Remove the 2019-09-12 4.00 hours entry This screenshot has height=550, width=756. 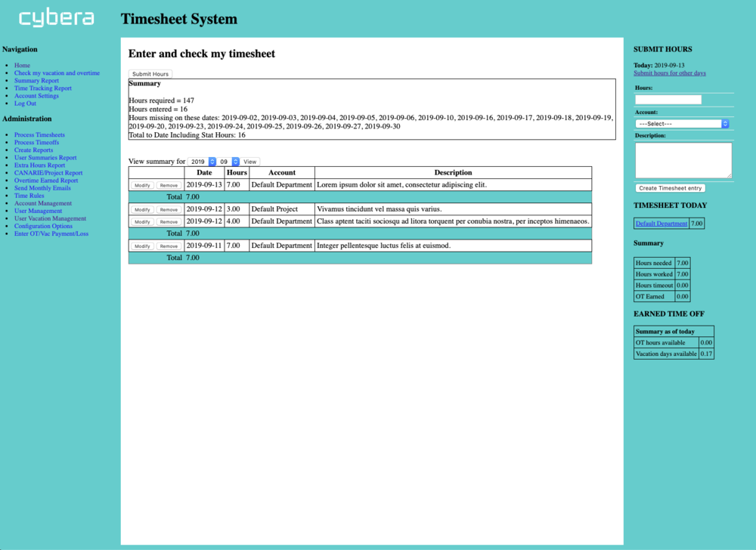(x=169, y=222)
